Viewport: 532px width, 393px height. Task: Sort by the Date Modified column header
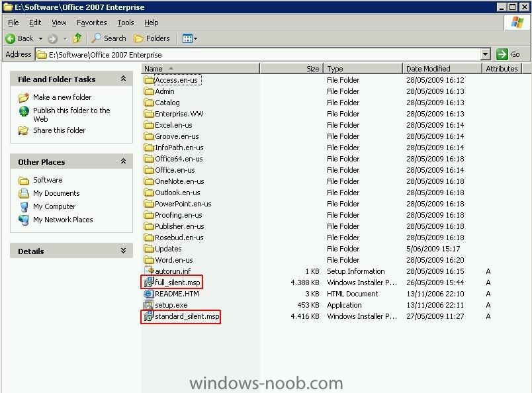pyautogui.click(x=443, y=69)
